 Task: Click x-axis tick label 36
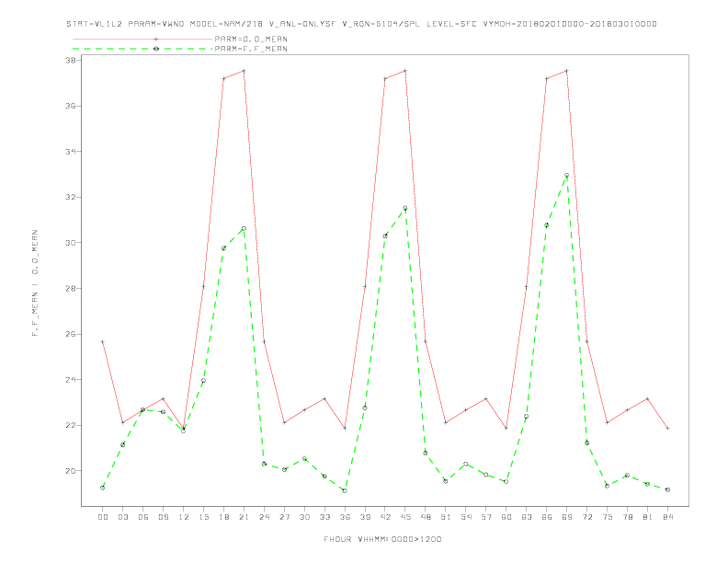pos(345,517)
